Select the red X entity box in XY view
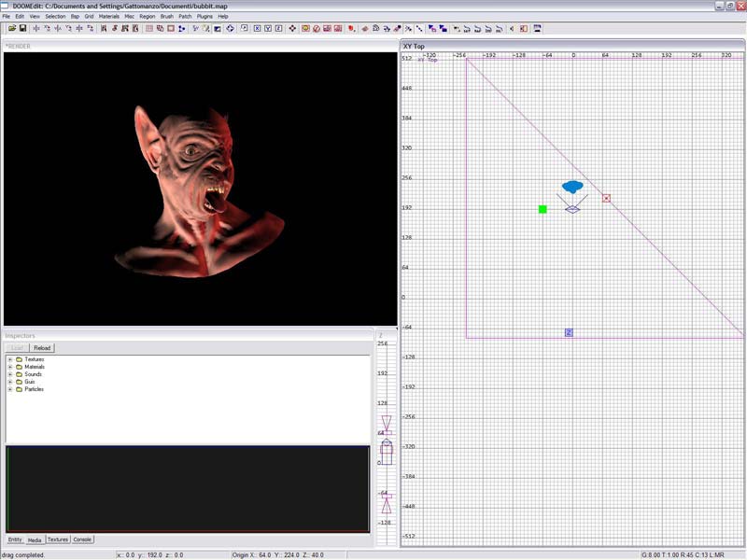 pos(606,198)
